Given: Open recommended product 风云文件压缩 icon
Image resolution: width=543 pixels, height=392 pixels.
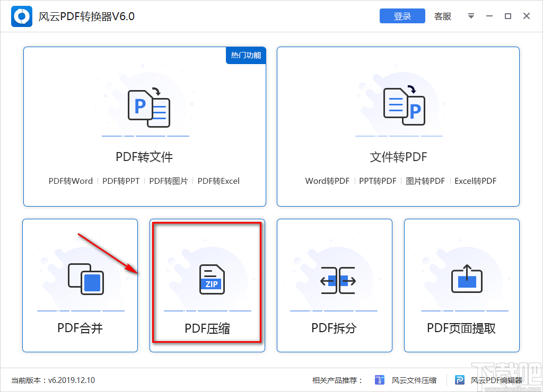Looking at the screenshot, I should click(x=380, y=380).
